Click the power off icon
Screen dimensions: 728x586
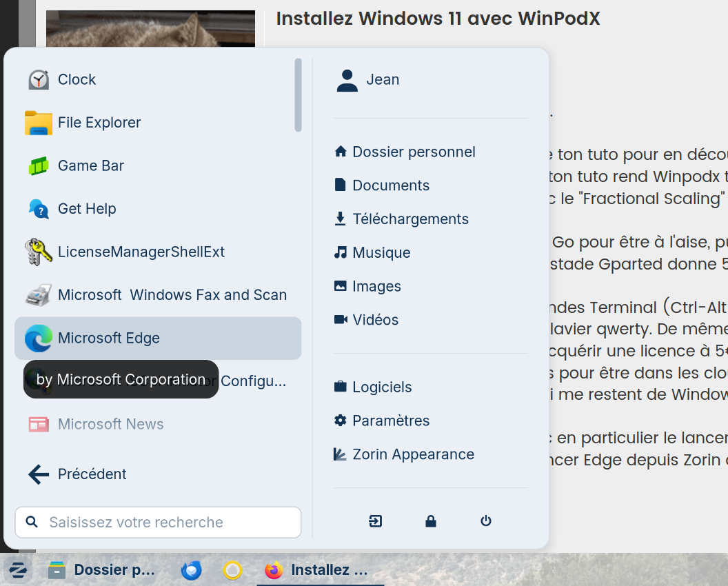point(485,521)
